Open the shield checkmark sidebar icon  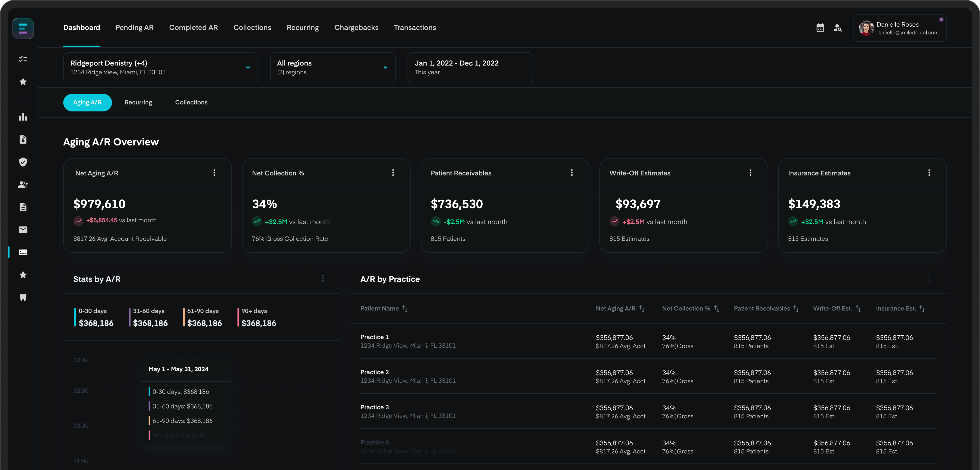pos(23,162)
